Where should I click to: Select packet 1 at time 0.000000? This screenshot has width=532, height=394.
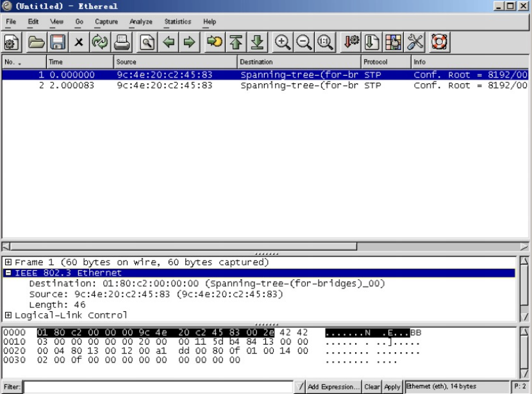[265, 74]
